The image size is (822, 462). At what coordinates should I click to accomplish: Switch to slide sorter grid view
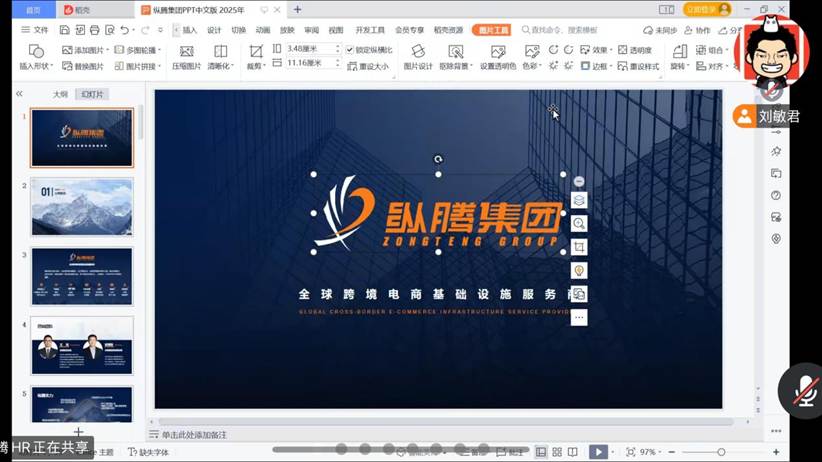coord(557,452)
